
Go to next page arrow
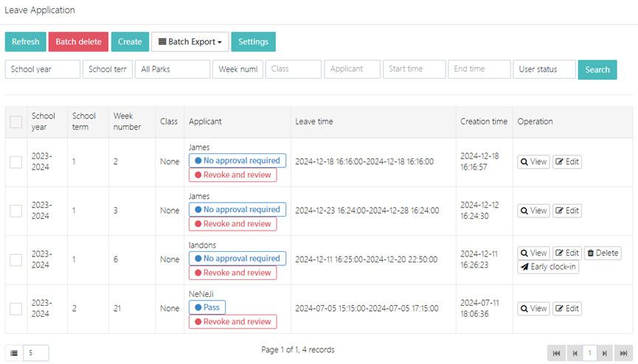[x=605, y=353]
